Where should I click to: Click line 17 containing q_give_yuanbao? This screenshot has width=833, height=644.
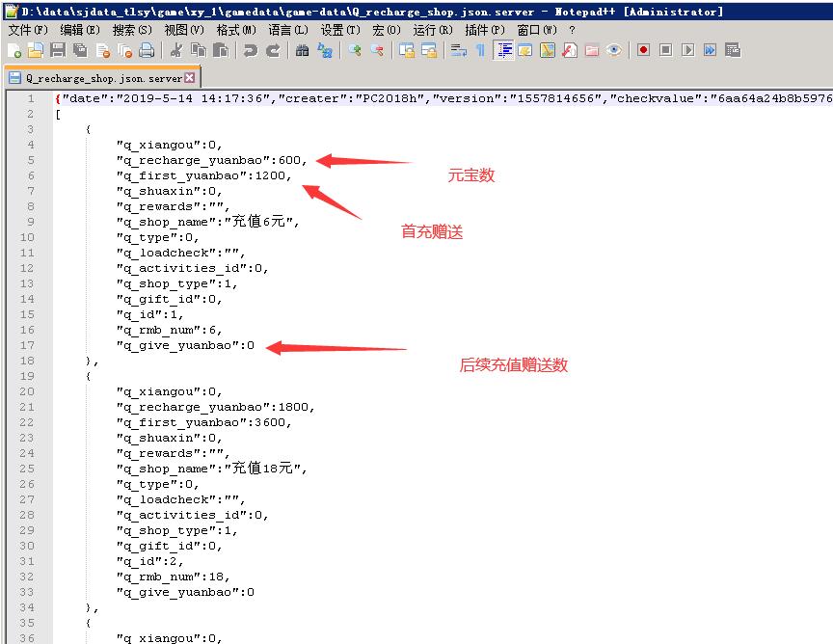click(185, 345)
